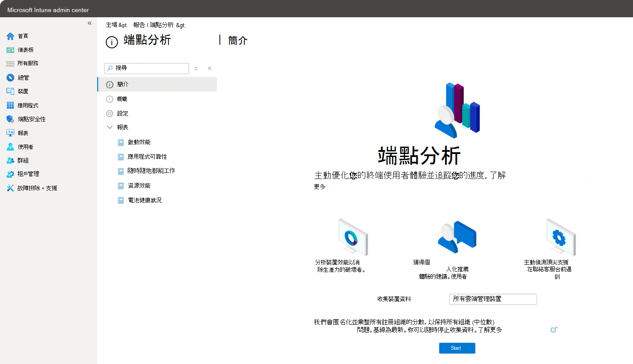Click the external link icon near 了解更多
Image resolution: width=633 pixels, height=364 pixels.
click(554, 329)
